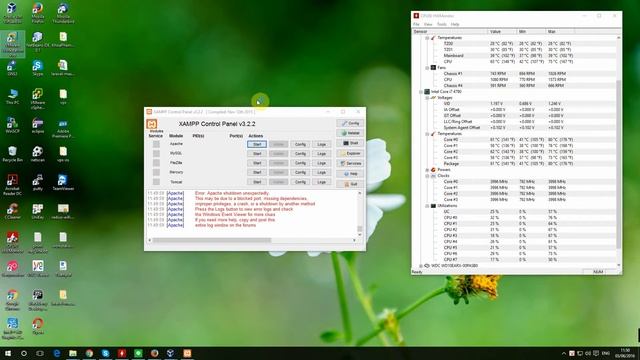Click the XAMPP orange logo icon

tap(152, 124)
